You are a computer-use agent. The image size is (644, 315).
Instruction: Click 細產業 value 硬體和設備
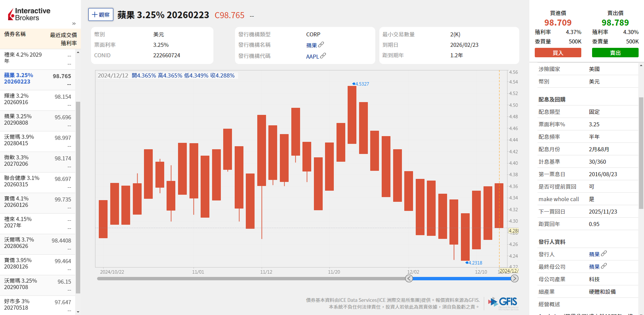tap(602, 292)
